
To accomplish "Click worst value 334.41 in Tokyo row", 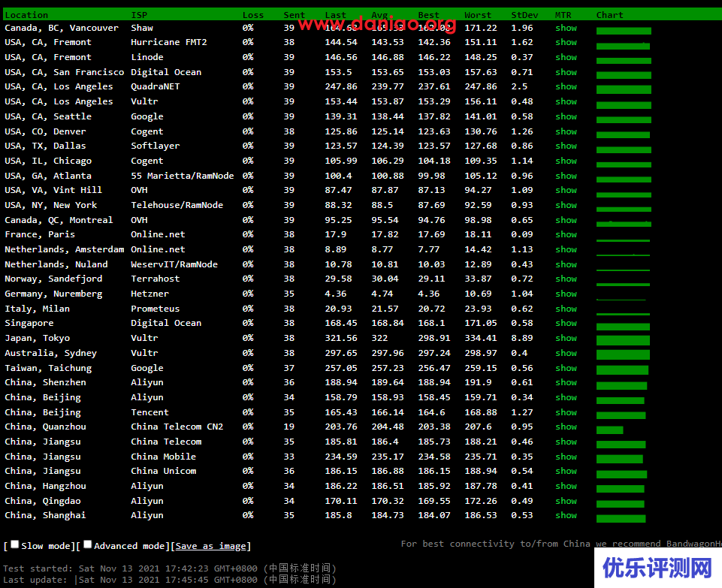I will [481, 338].
